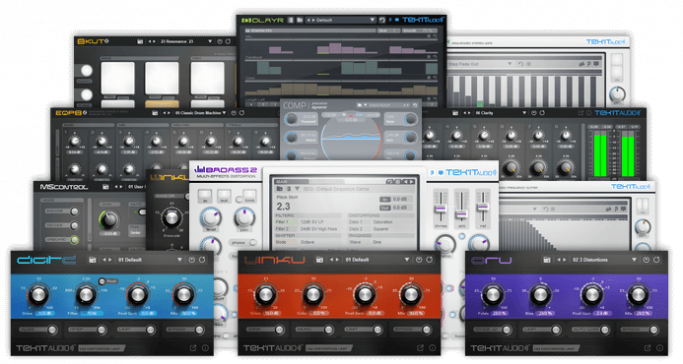Viewport: 683px width, 364px height.
Task: Toggle the Post switch in Dard plugin
Action: coord(102,281)
